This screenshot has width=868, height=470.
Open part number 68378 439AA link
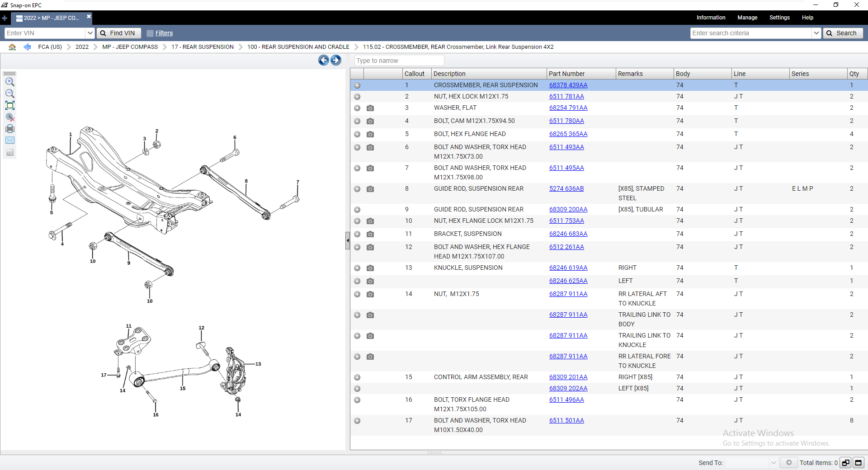[x=568, y=85]
